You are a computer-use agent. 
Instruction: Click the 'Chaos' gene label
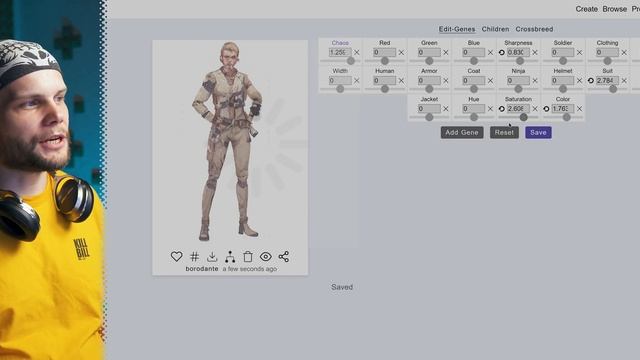tap(340, 42)
